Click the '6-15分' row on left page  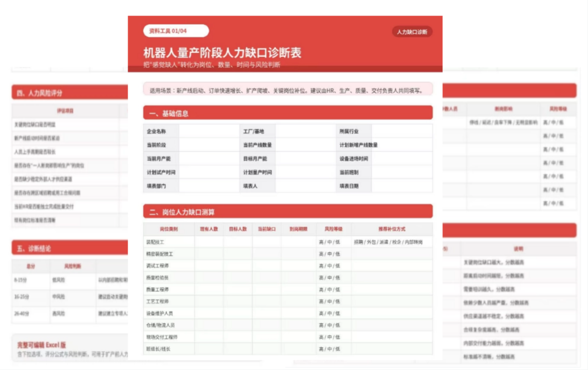pos(70,280)
